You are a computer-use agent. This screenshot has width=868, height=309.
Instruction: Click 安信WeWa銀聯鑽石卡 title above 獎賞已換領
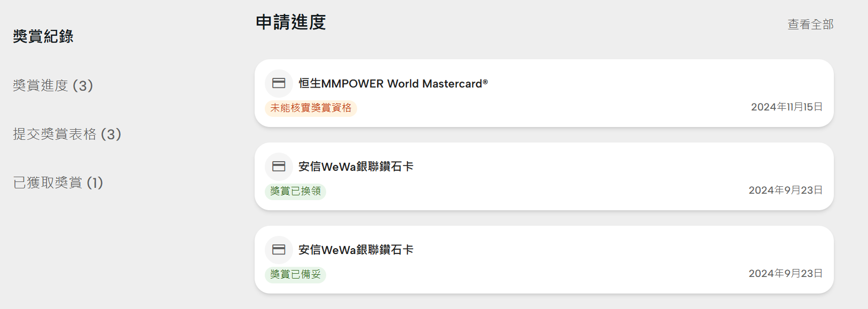coord(356,167)
